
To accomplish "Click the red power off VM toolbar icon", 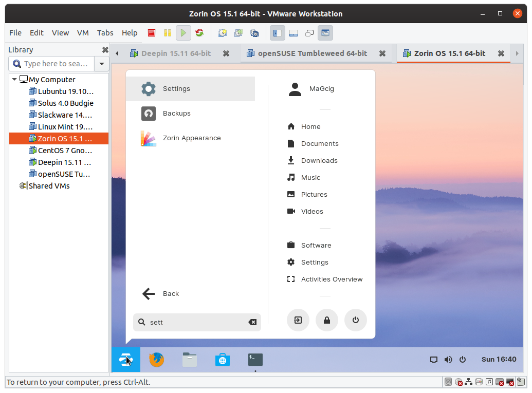I will tap(152, 33).
